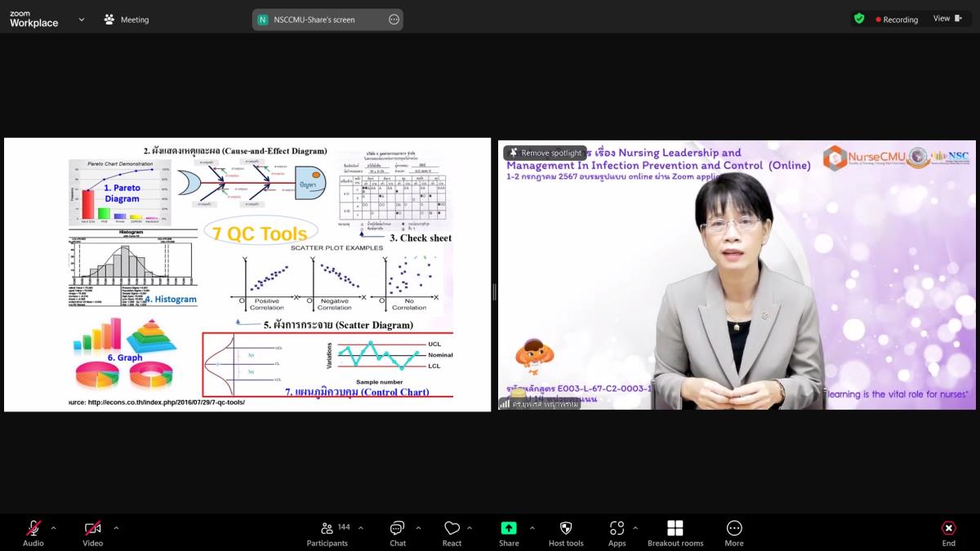Start video with the Video button
Viewport: 980px width, 551px height.
(x=92, y=533)
